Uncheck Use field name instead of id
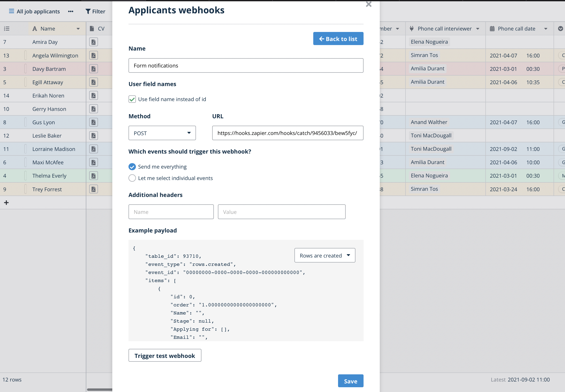Image resolution: width=565 pixels, height=392 pixels. pos(132,99)
